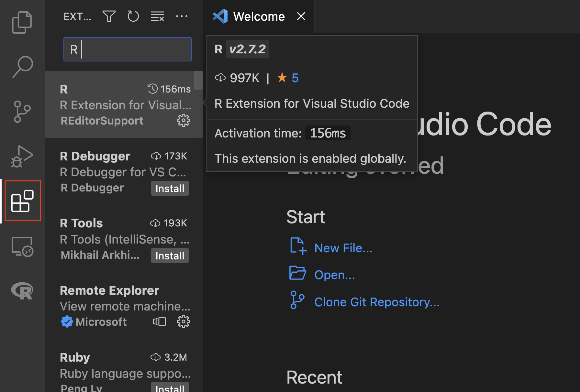The image size is (580, 392).
Task: Open the Source Control view
Action: tap(22, 112)
